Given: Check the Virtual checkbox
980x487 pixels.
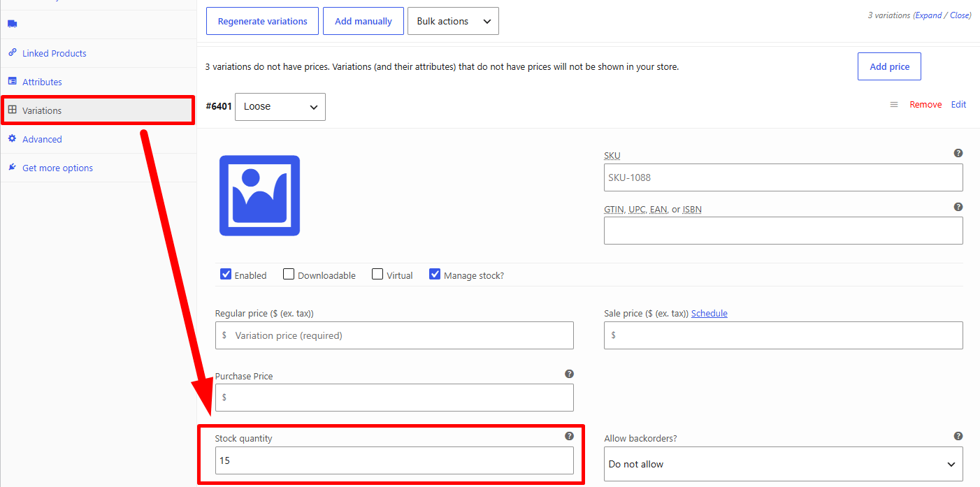Looking at the screenshot, I should pyautogui.click(x=377, y=274).
